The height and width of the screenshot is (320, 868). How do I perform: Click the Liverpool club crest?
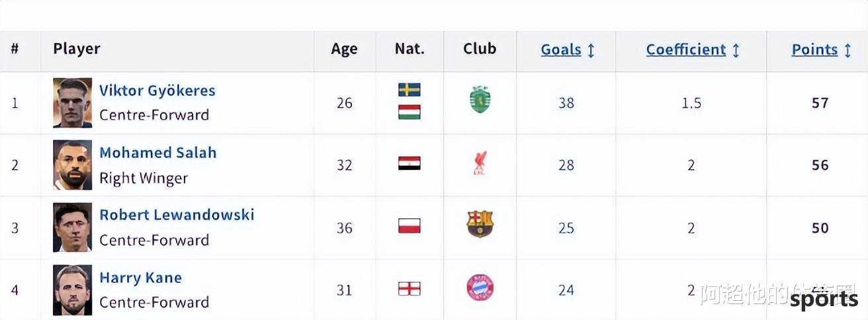click(x=480, y=163)
